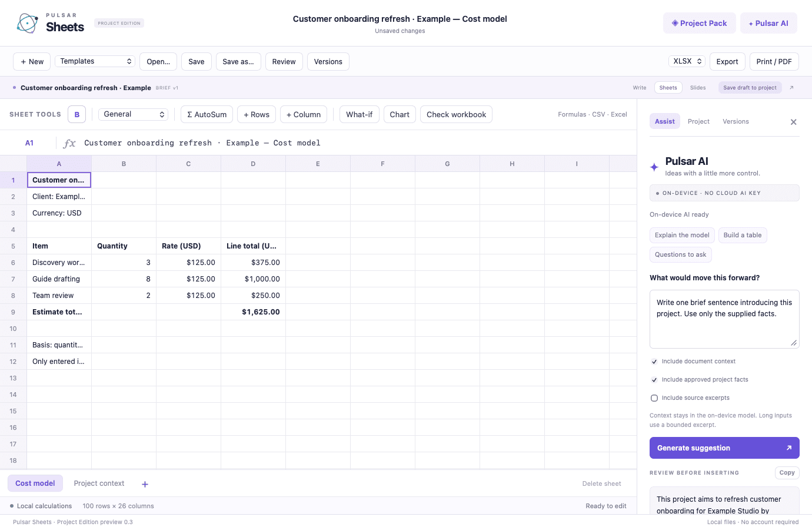Click the Build a table chip
The width and height of the screenshot is (812, 530).
click(x=743, y=235)
